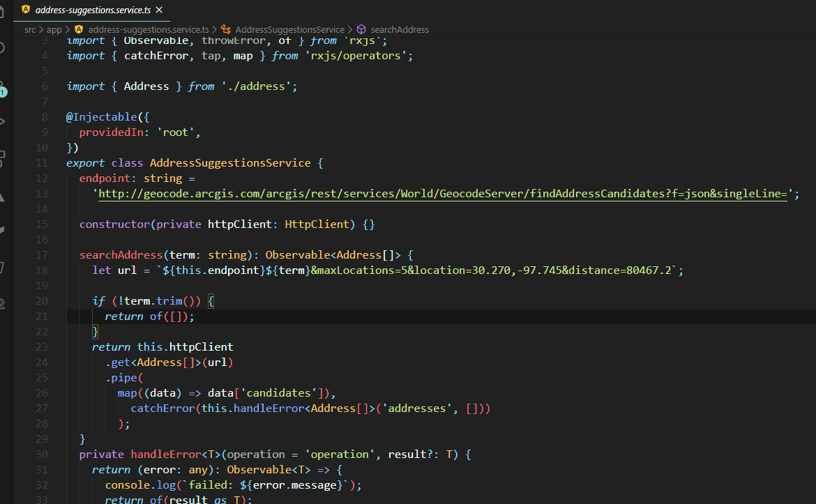816x504 pixels.
Task: Click the Angular shield icon on the file tab
Action: (x=27, y=10)
